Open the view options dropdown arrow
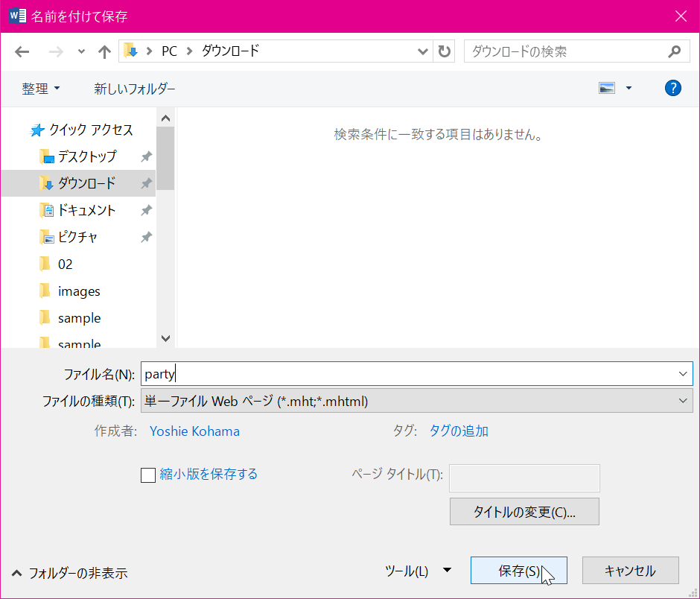Screen dimensions: 700x599 click(629, 88)
